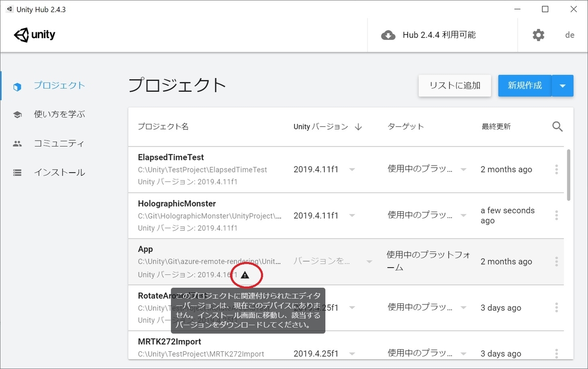Image resolution: width=588 pixels, height=369 pixels.
Task: Open the App row three-dot more menu
Action: [x=557, y=262]
